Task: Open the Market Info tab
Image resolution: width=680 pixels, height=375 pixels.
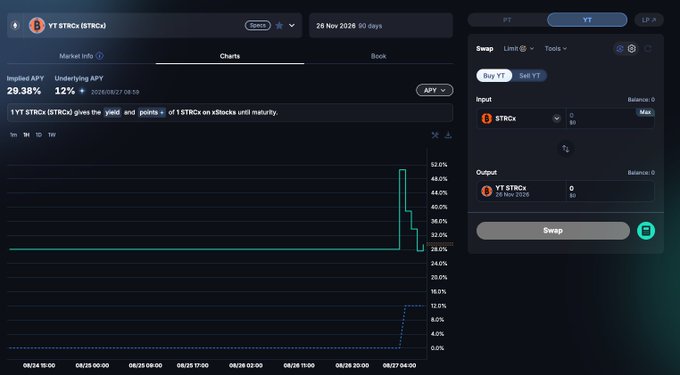Action: (81, 56)
